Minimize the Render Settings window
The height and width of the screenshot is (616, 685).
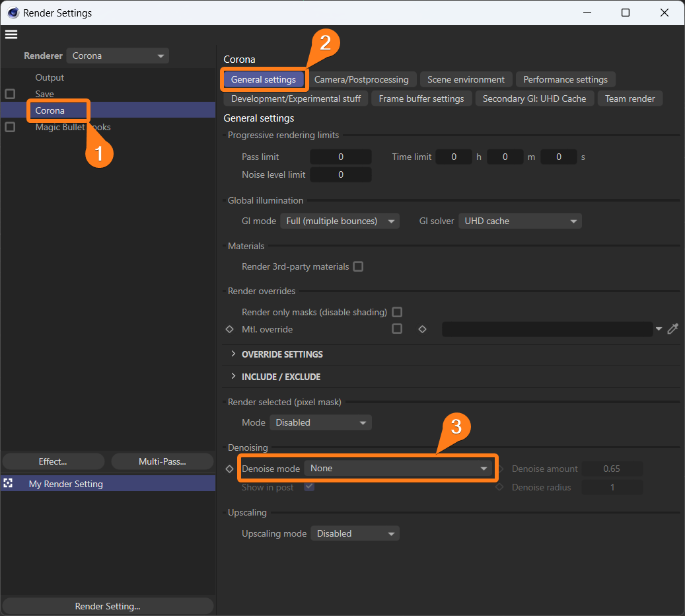pos(587,13)
